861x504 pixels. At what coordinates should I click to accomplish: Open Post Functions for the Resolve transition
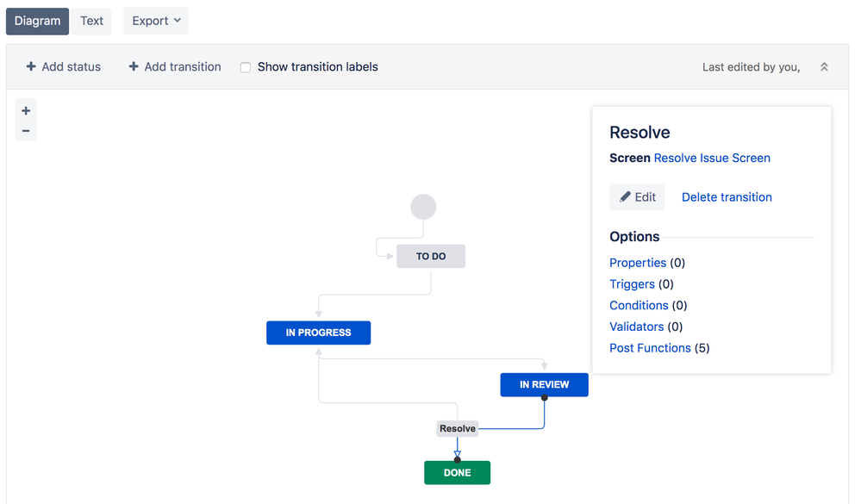click(649, 347)
